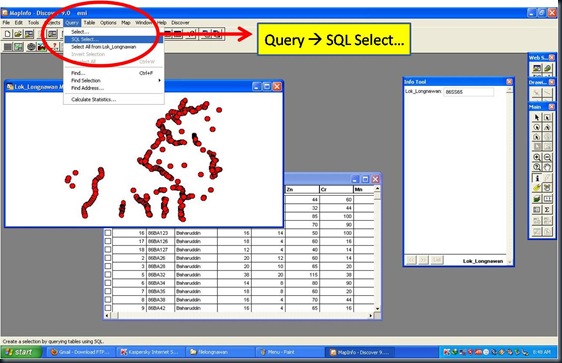Tick checkbox for row 9 86BA42
562x363 pixels.
(x=108, y=308)
